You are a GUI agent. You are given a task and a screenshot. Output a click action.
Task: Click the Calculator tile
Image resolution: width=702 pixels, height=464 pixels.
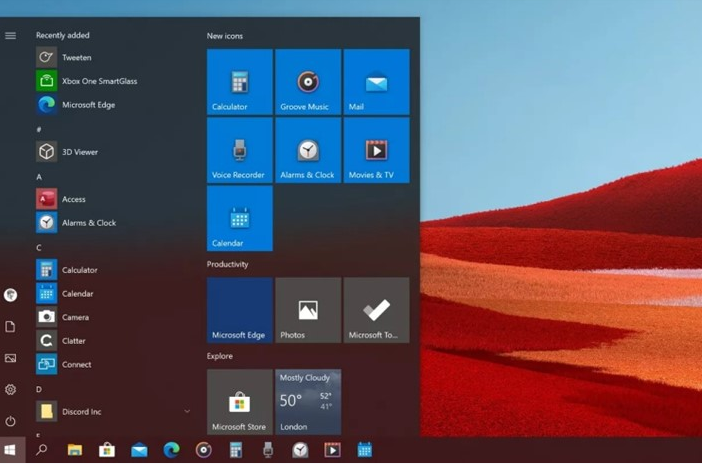click(x=240, y=82)
